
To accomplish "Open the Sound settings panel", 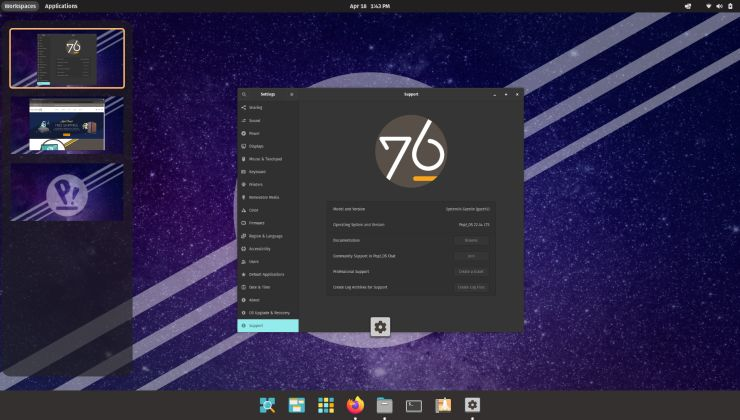I will point(268,120).
